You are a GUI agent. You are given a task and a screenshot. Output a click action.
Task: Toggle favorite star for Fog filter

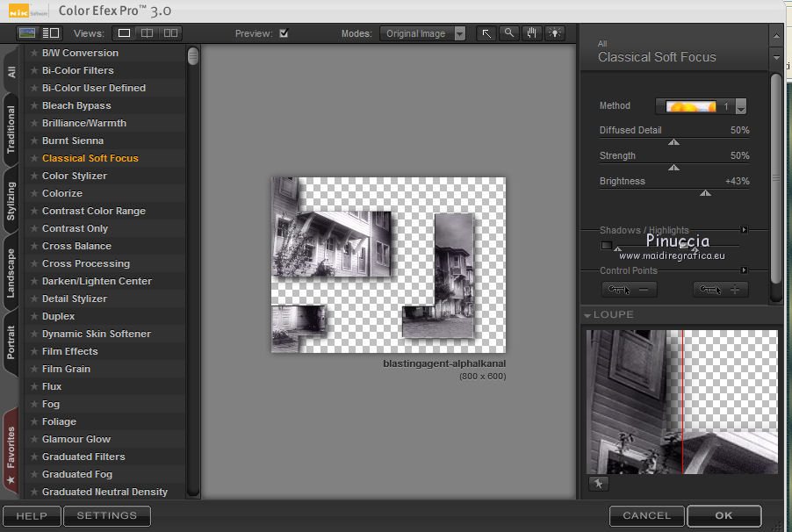pyautogui.click(x=34, y=404)
